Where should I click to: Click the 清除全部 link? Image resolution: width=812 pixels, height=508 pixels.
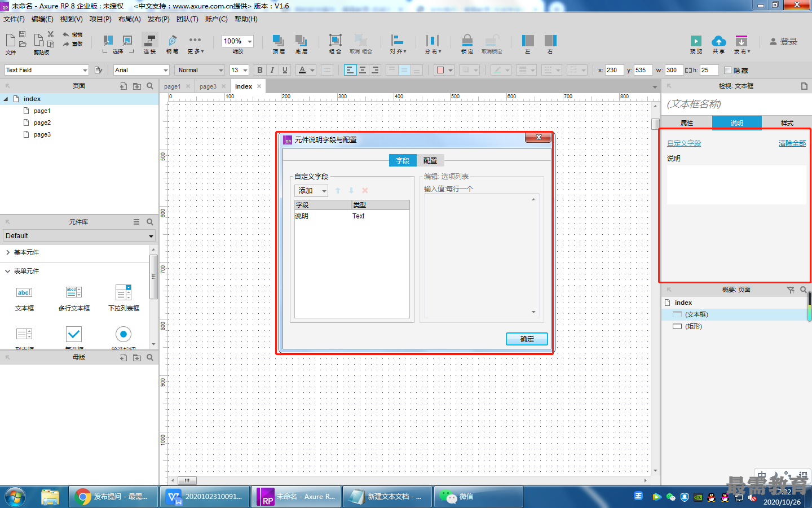pos(792,143)
